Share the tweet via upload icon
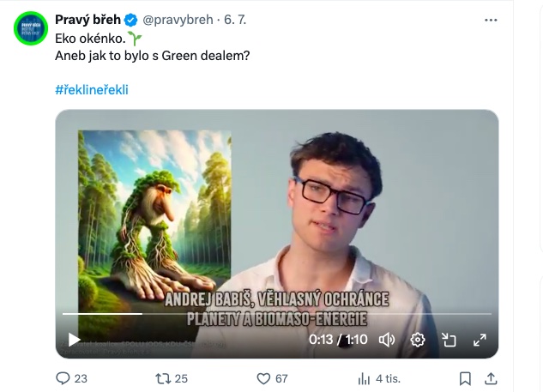Viewport: 543px width, 392px height. (491, 378)
